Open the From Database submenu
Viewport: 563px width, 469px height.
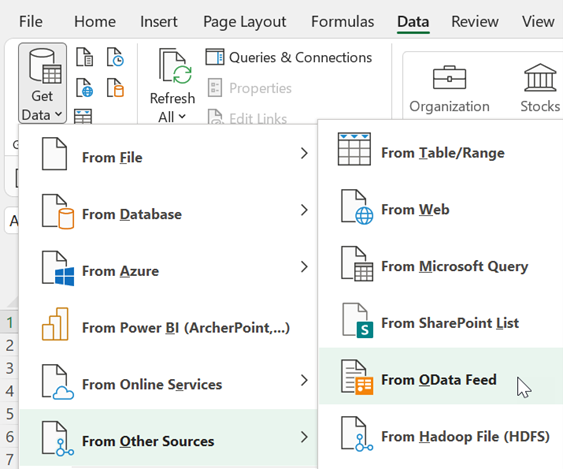pos(168,210)
